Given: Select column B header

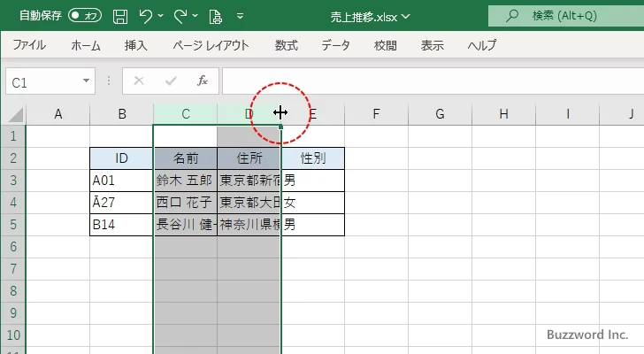Looking at the screenshot, I should click(122, 114).
